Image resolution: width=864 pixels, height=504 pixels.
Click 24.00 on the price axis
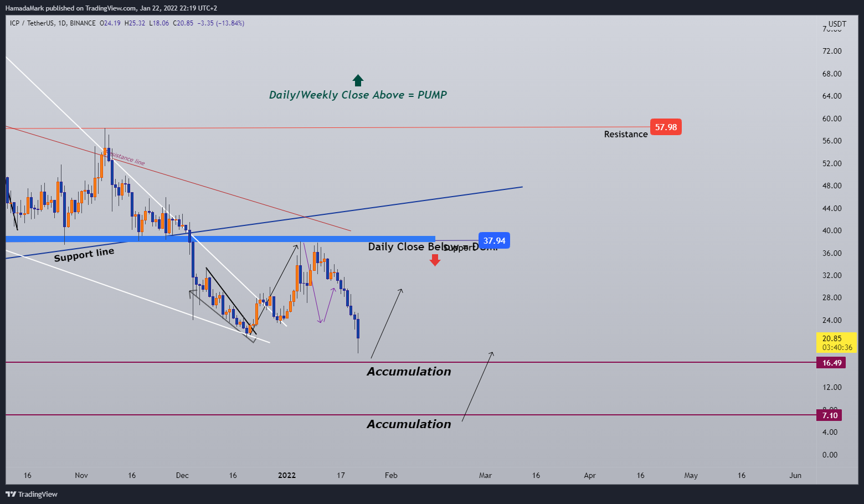[832, 320]
